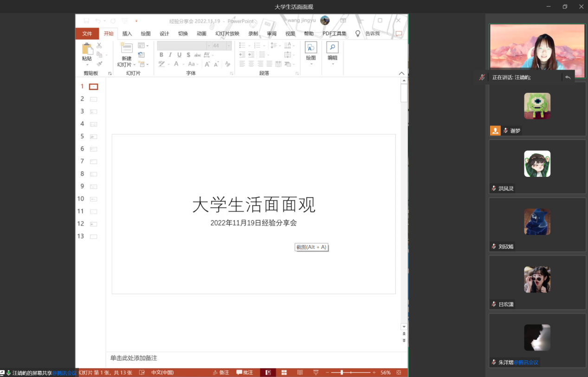Collapse the ribbon with the chevron
Viewport: 588px width, 377px height.
pos(402,73)
